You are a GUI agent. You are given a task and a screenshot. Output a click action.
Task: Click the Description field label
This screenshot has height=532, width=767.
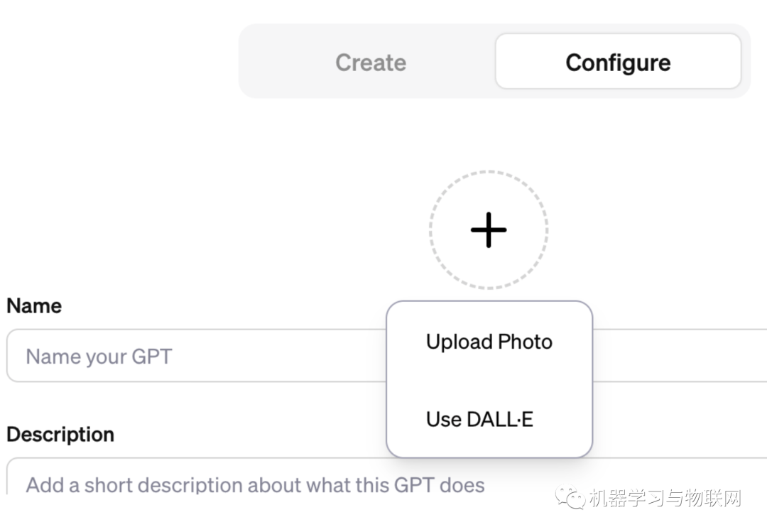point(60,435)
